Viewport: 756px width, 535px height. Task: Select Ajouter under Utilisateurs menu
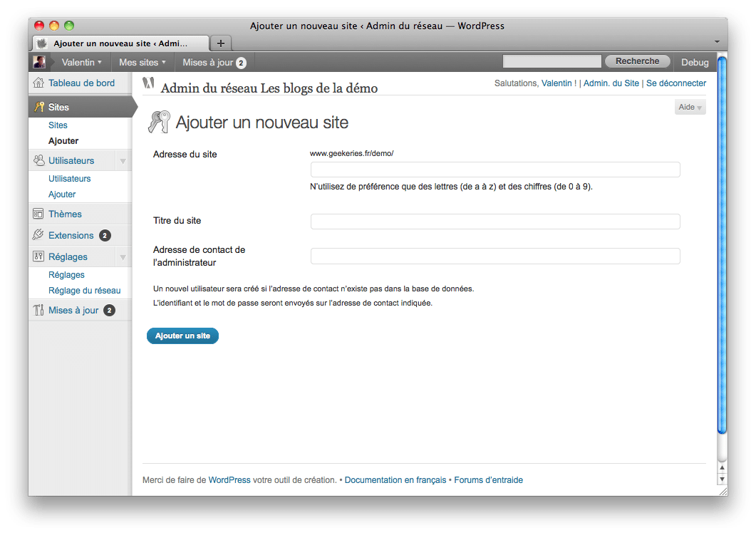click(x=62, y=194)
